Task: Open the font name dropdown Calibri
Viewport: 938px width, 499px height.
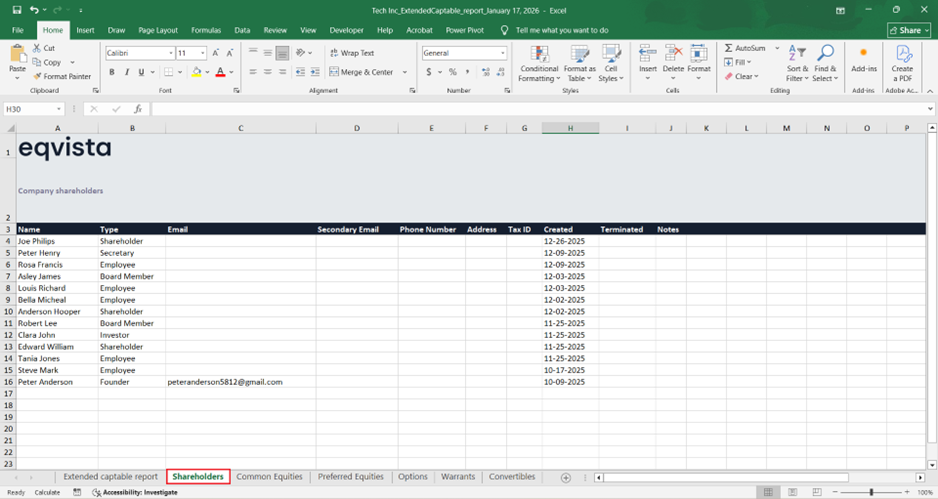Action: click(171, 53)
